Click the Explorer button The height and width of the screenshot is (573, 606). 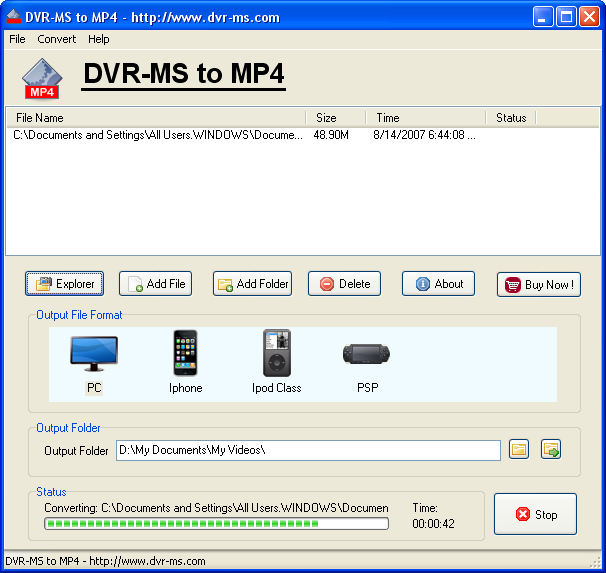(x=65, y=284)
